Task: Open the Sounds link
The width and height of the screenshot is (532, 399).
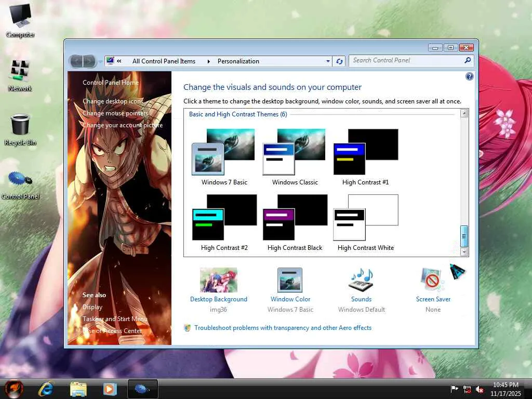Action: [x=361, y=299]
